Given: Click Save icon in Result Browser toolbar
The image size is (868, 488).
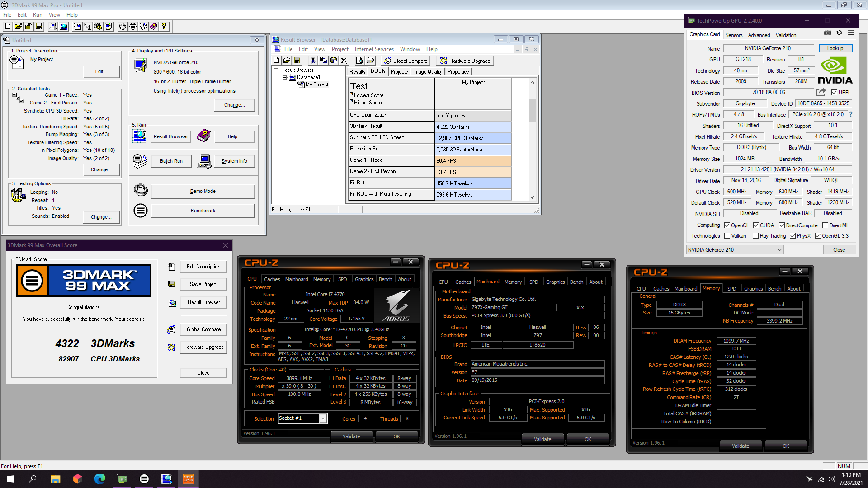Looking at the screenshot, I should [x=297, y=61].
